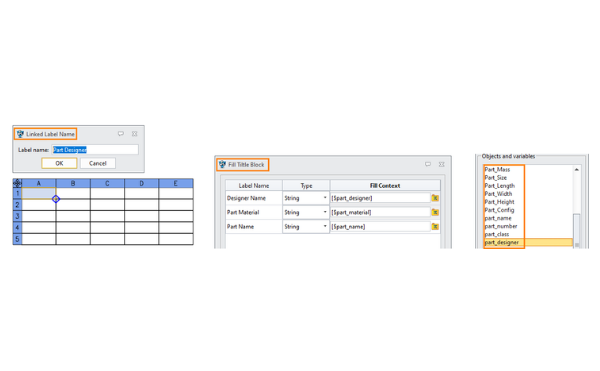Open variable picker icon for Part Material row
The image size is (600, 371).
[x=435, y=212]
